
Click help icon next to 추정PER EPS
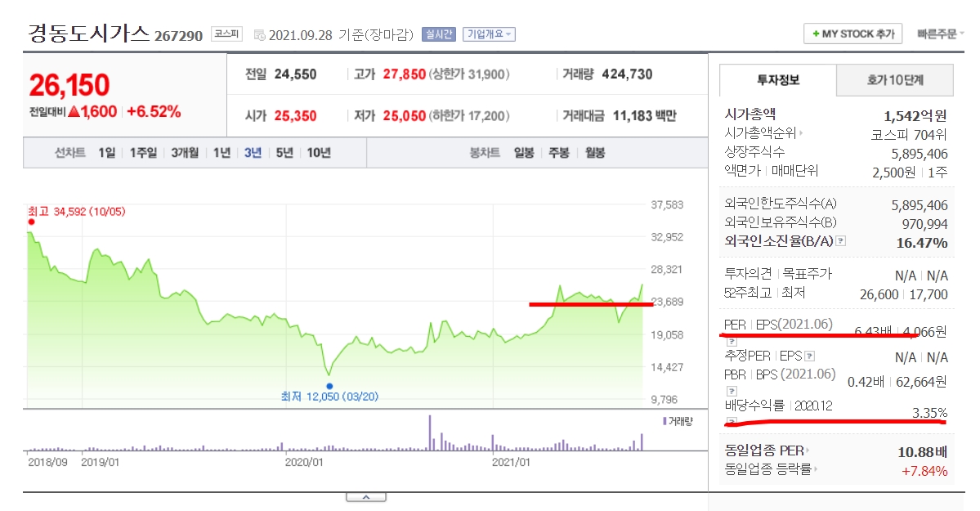coord(809,356)
